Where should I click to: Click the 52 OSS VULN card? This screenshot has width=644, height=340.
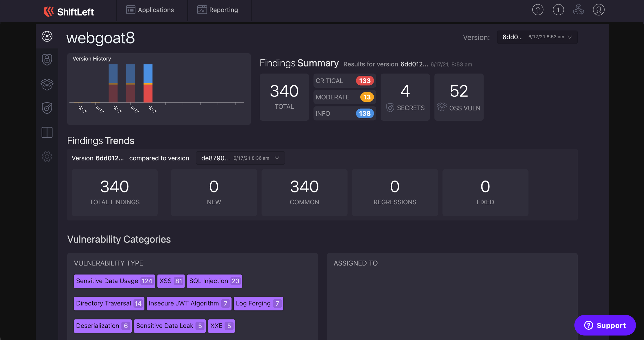point(459,97)
